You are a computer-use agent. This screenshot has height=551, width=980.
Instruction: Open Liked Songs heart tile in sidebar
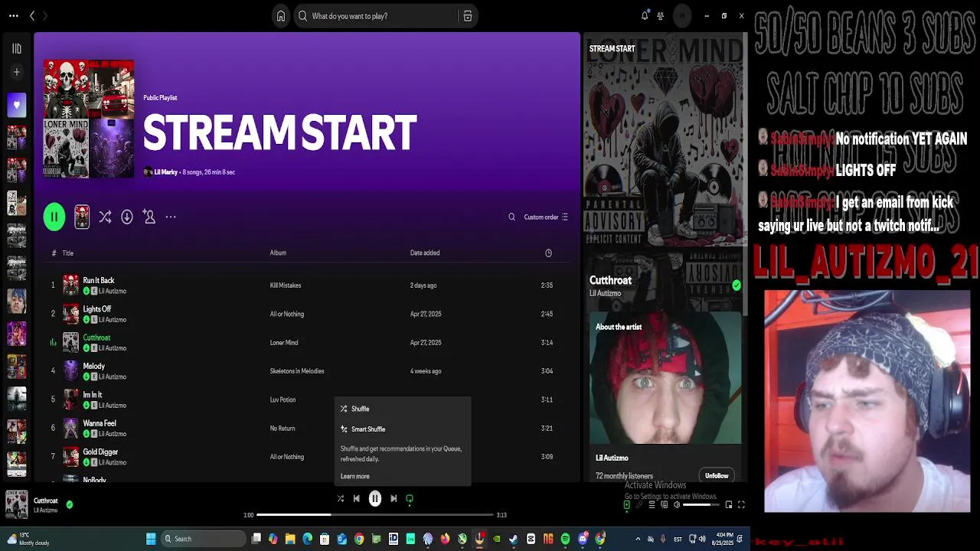[x=17, y=105]
